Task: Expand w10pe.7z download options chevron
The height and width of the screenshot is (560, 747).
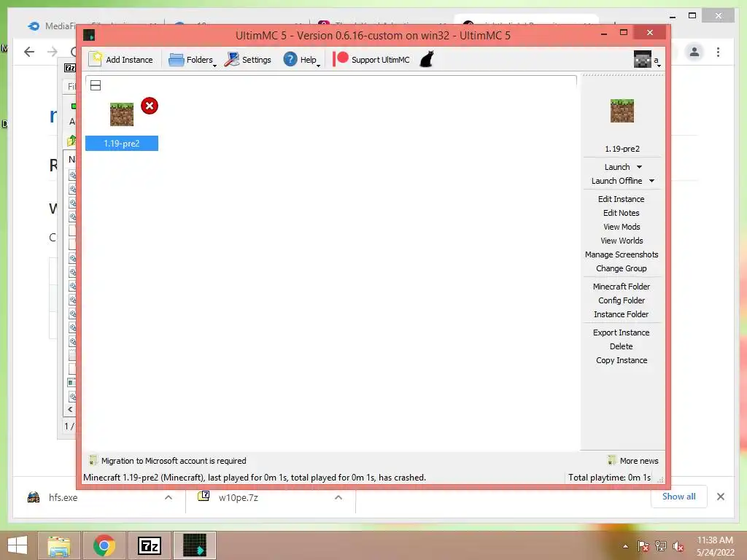Action: [338, 497]
